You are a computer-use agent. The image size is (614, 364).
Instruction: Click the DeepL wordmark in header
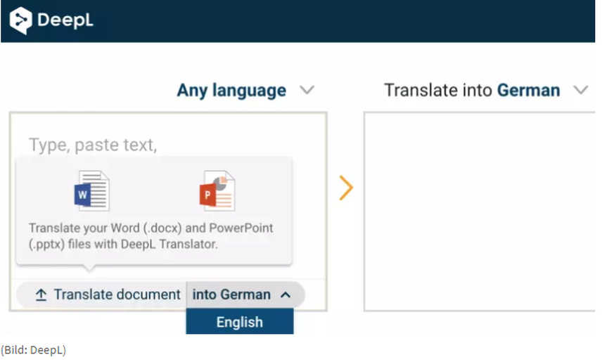[65, 20]
